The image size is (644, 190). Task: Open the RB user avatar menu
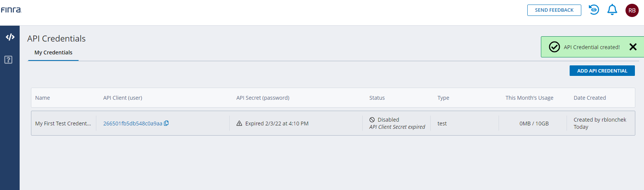[632, 10]
